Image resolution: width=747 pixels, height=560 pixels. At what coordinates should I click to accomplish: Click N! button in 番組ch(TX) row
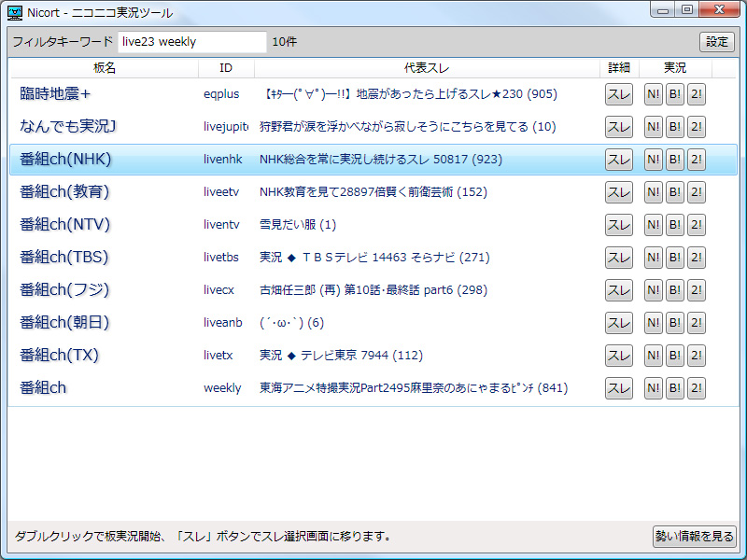(x=654, y=356)
